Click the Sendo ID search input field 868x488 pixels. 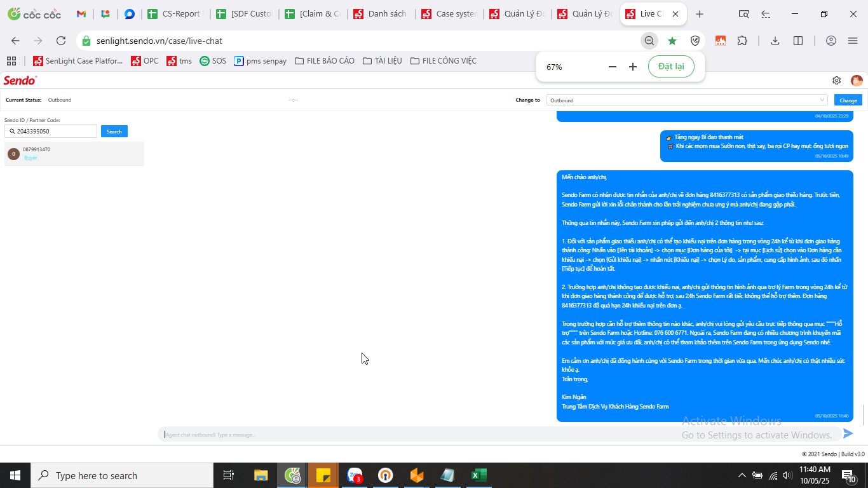tap(51, 132)
